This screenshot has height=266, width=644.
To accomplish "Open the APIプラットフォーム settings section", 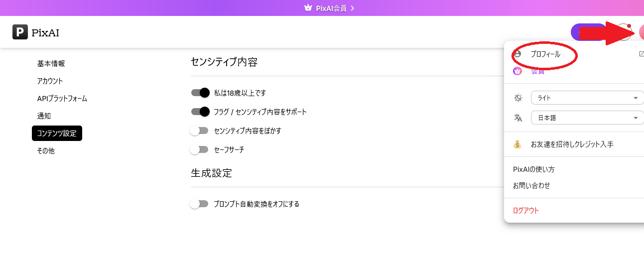I will point(62,99).
